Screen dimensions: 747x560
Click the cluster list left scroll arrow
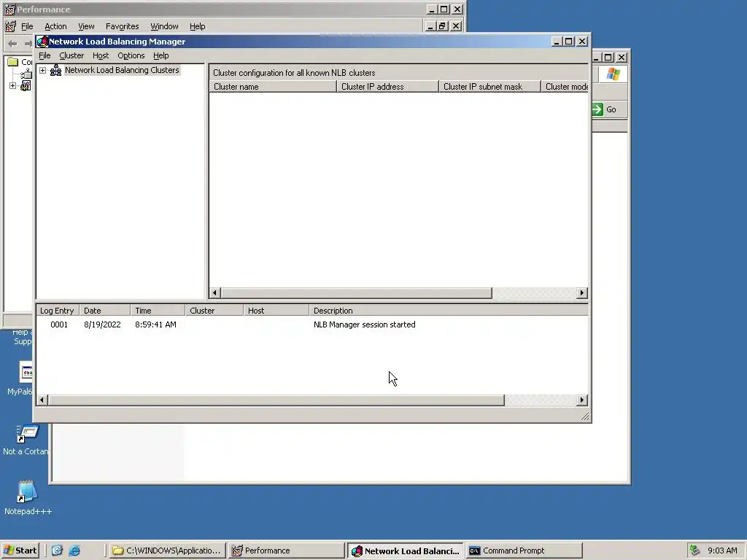215,293
